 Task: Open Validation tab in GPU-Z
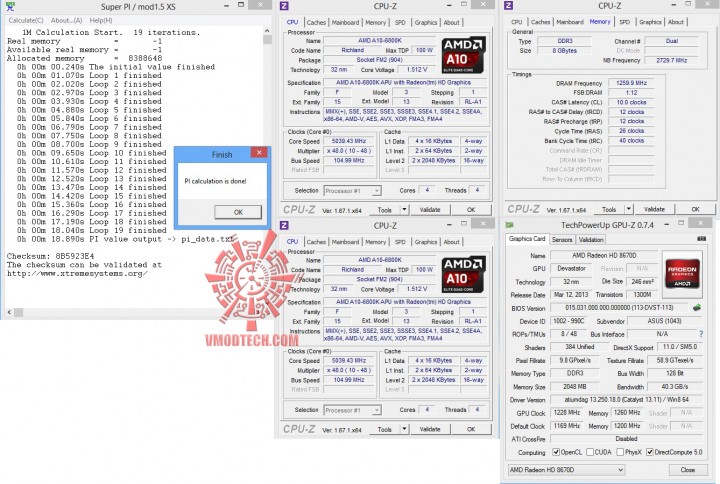[x=591, y=240]
